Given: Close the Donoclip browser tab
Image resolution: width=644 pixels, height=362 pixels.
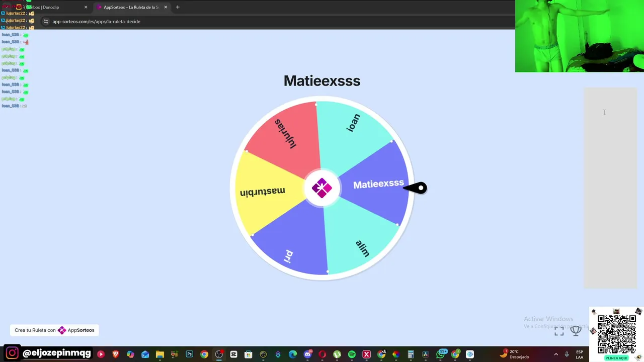Looking at the screenshot, I should coord(86,7).
